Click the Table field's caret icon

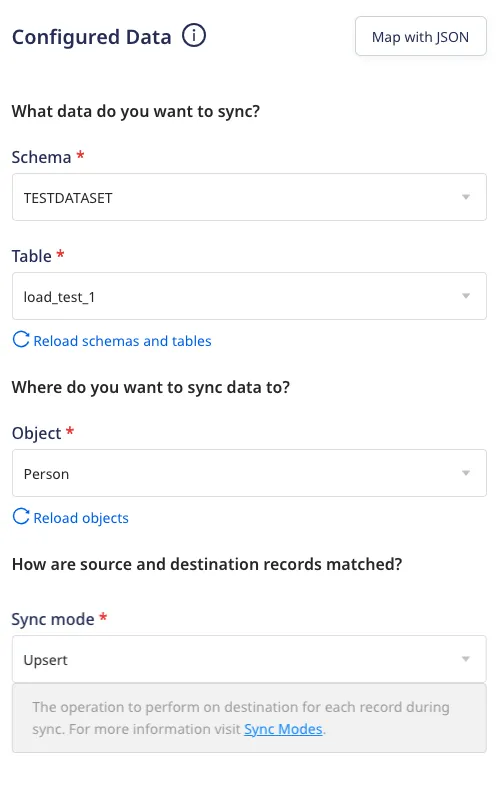pos(466,296)
